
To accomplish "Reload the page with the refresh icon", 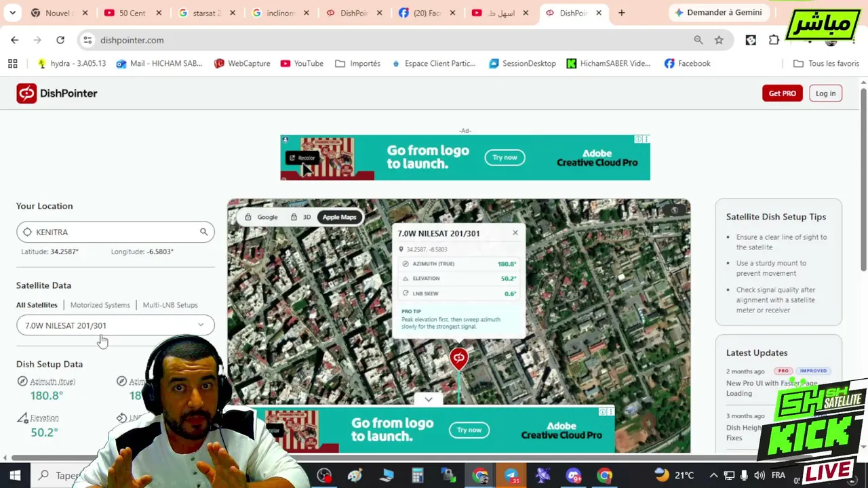I will [x=60, y=40].
